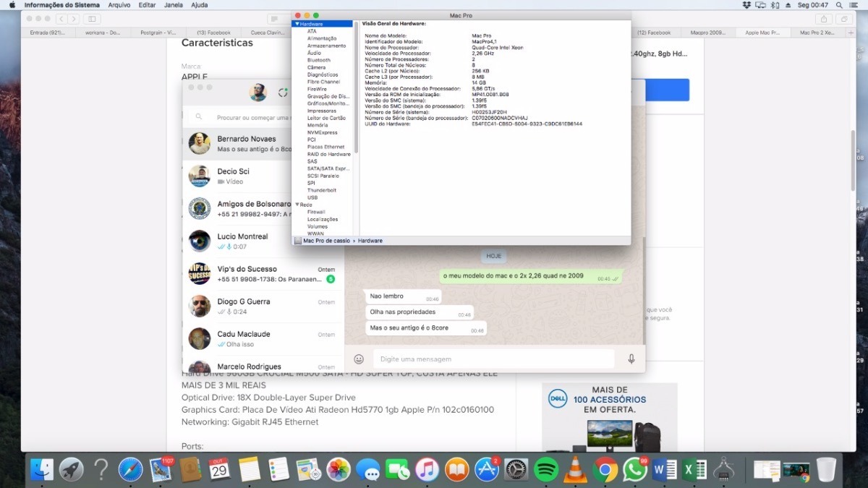Open Editar menu in menu bar
Viewport: 868px width, 488px height.
[147, 5]
